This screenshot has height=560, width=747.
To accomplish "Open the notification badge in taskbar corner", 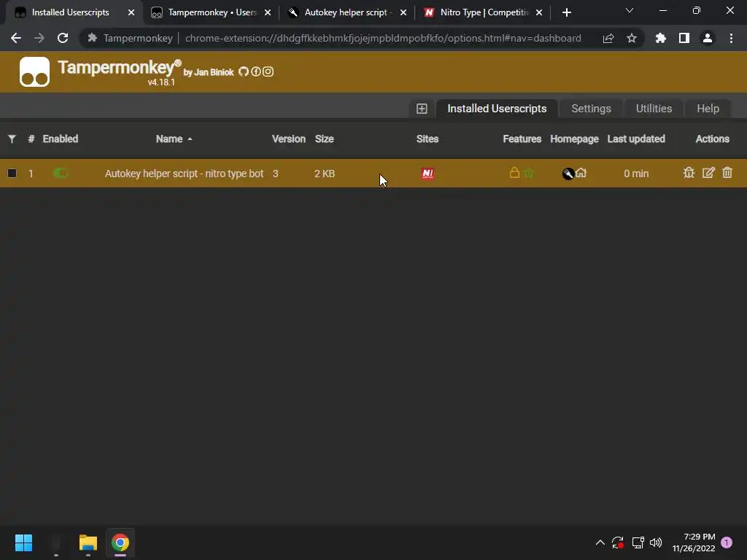I will 727,542.
